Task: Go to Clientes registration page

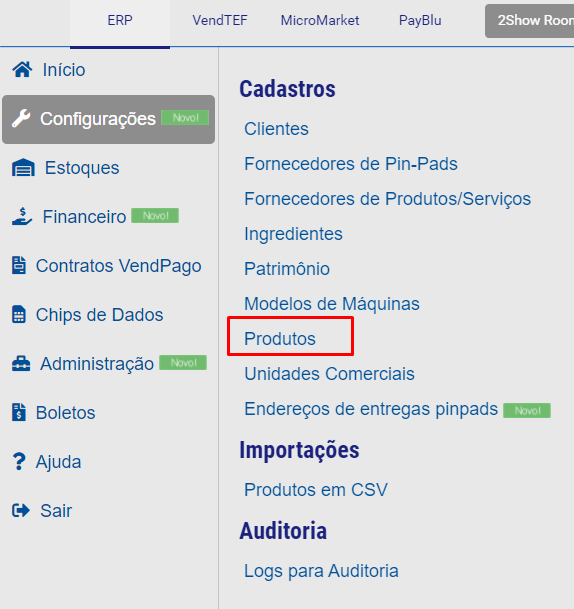Action: (x=276, y=129)
